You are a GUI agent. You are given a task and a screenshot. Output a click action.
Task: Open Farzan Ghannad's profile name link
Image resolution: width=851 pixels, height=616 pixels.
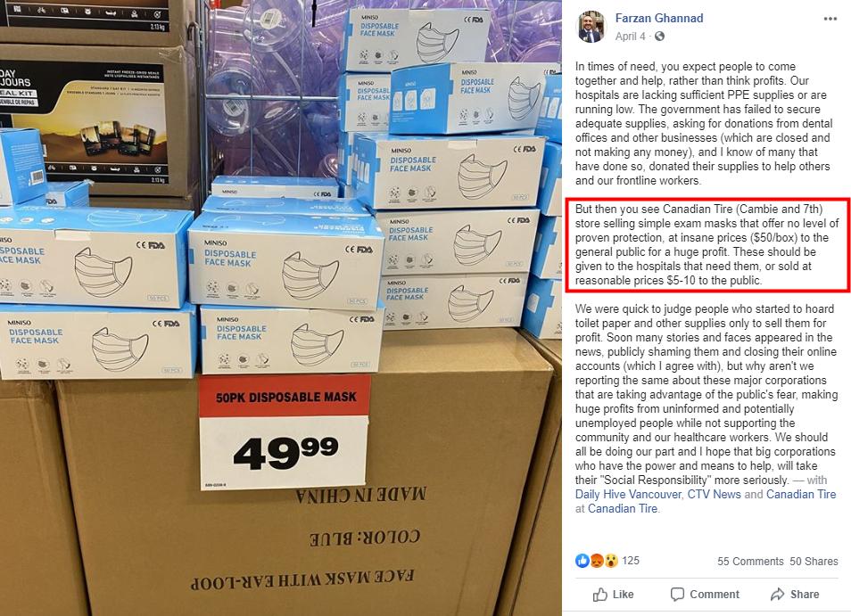coord(659,18)
